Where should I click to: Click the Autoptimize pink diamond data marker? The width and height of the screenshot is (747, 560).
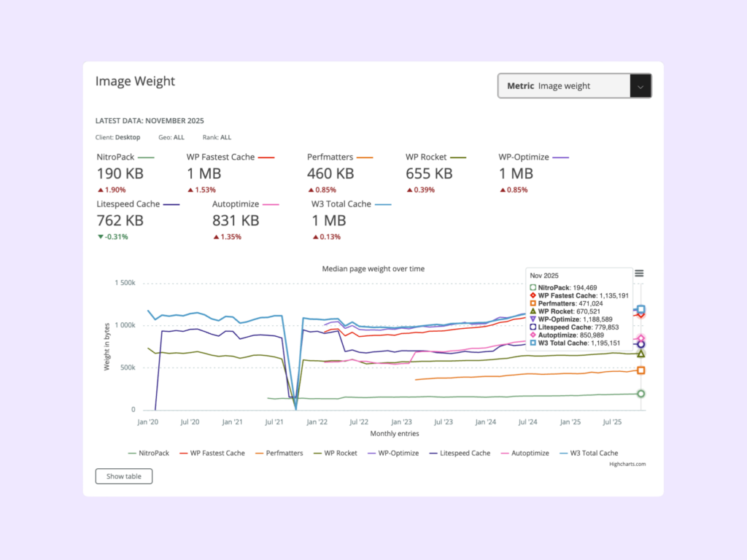coord(640,338)
